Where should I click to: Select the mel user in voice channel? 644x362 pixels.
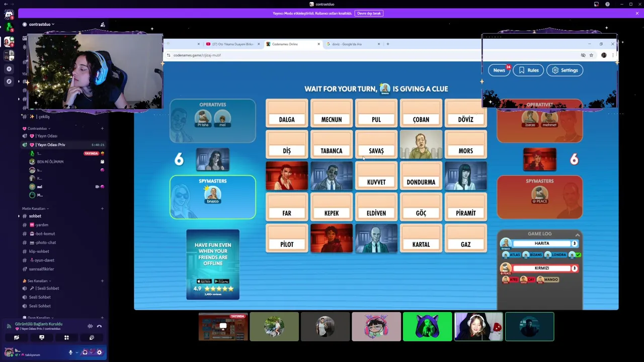click(39, 187)
